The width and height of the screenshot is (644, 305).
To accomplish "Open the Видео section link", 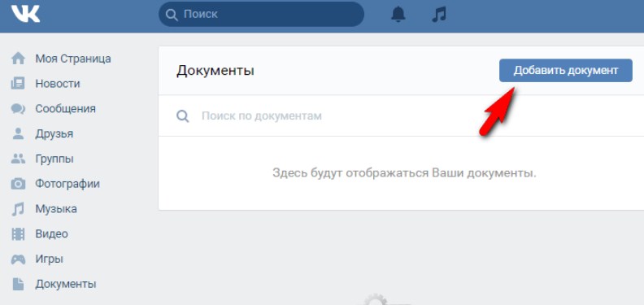I will tap(51, 234).
